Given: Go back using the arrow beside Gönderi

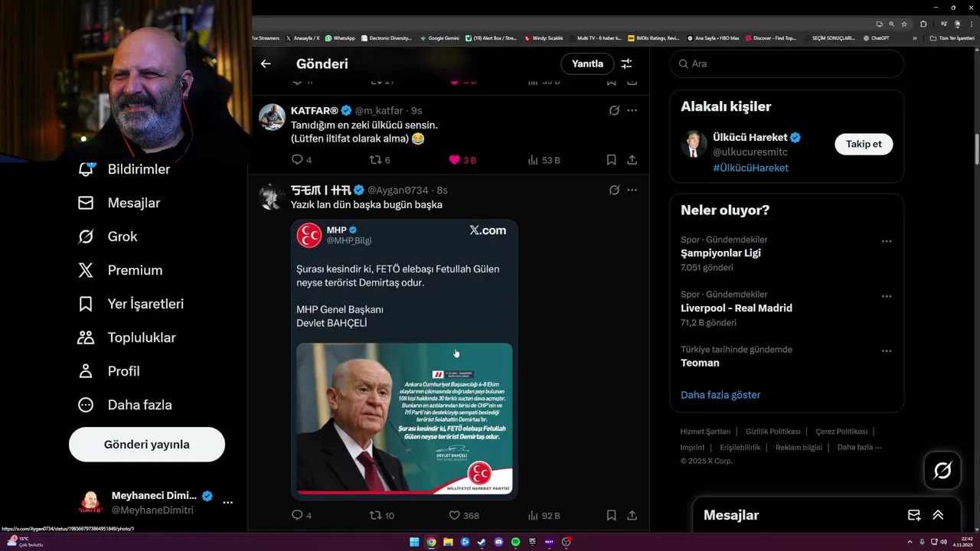Looking at the screenshot, I should point(266,64).
